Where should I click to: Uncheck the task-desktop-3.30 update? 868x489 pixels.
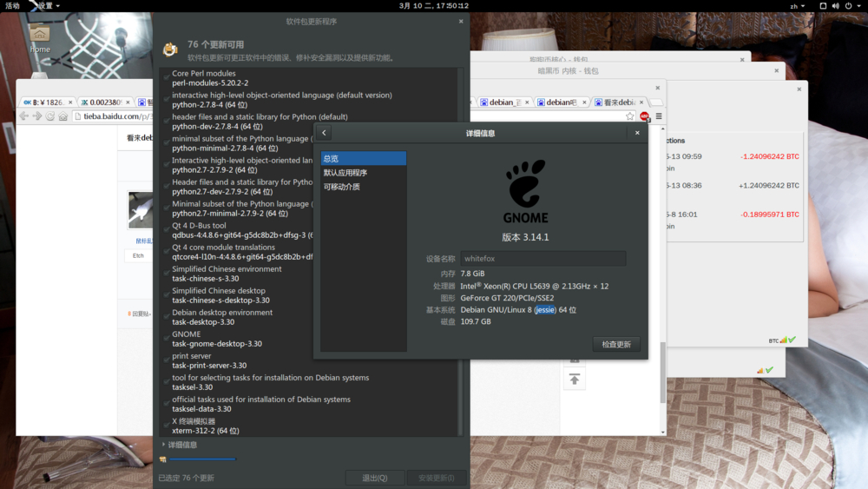167,317
